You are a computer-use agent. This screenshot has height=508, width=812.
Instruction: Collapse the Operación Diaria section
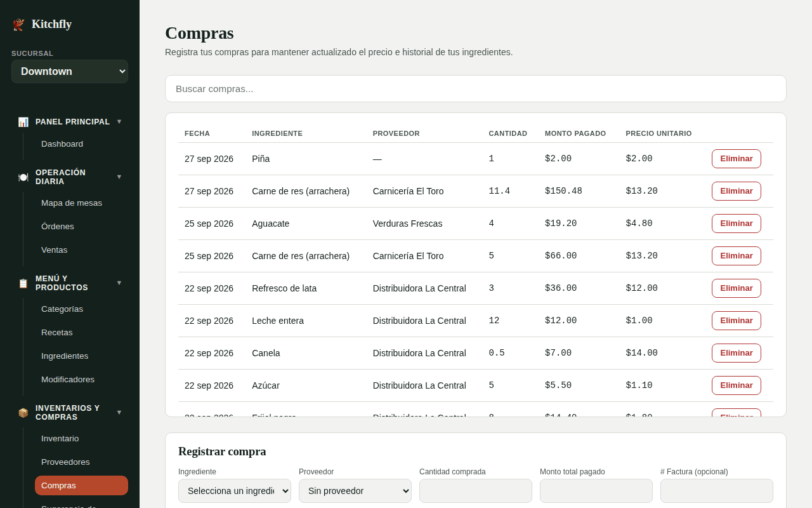coord(119,177)
